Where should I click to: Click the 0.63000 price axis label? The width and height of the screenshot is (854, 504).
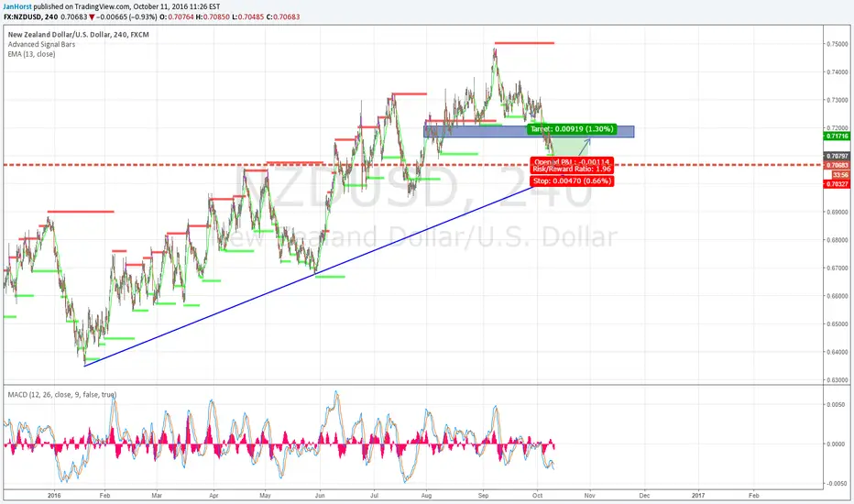point(838,379)
